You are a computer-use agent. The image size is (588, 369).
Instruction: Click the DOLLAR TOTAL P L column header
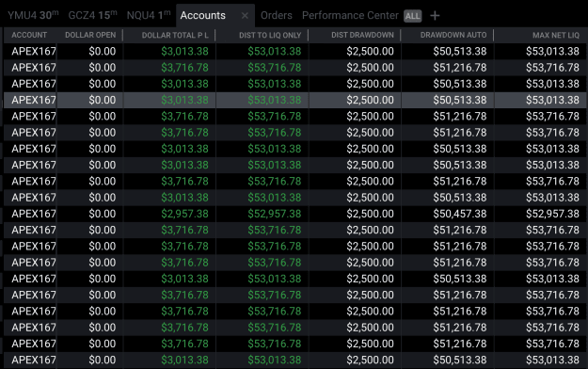point(175,35)
